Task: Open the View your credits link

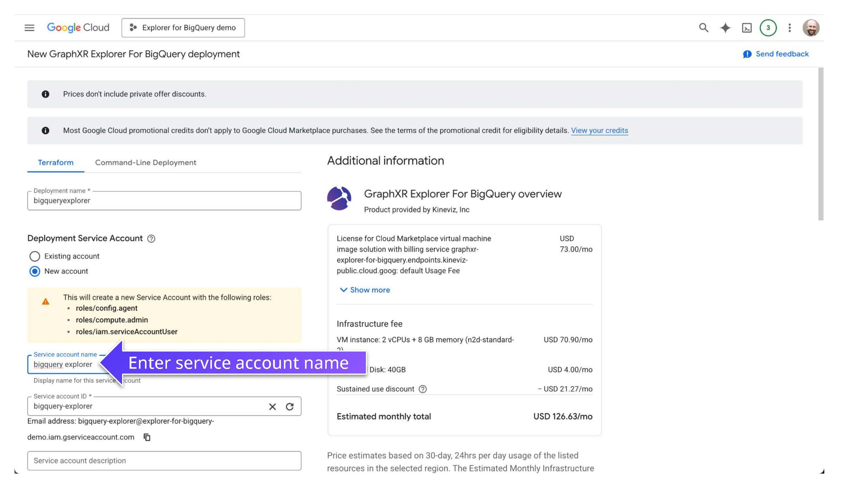Action: (599, 131)
